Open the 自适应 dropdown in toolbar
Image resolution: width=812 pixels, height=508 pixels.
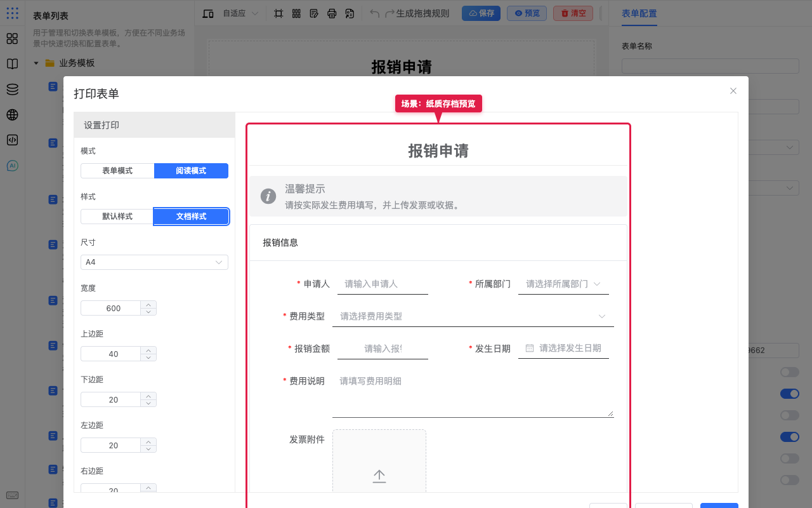[240, 13]
